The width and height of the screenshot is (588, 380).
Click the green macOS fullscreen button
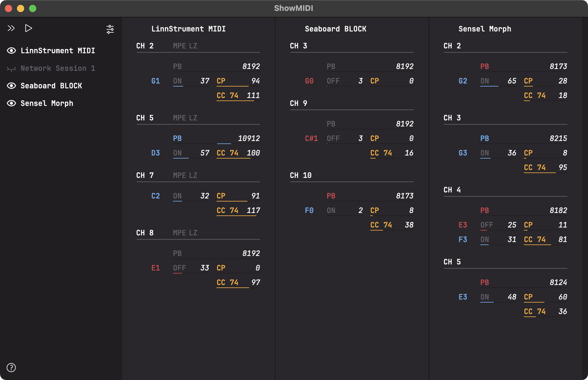point(33,8)
